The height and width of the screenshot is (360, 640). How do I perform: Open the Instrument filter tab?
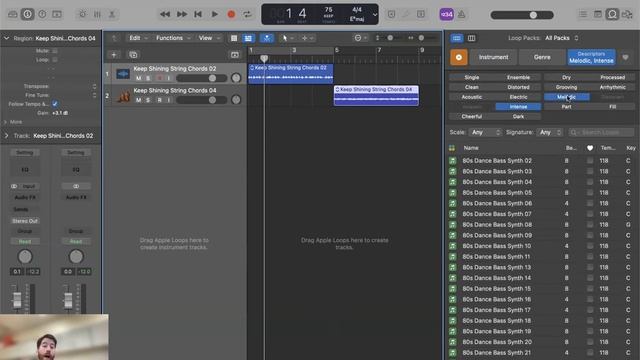[493, 57]
